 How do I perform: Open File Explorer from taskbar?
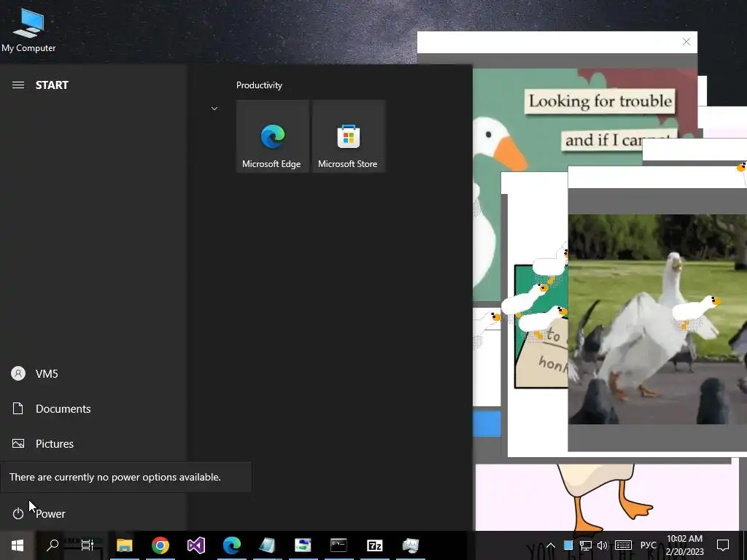coord(124,545)
